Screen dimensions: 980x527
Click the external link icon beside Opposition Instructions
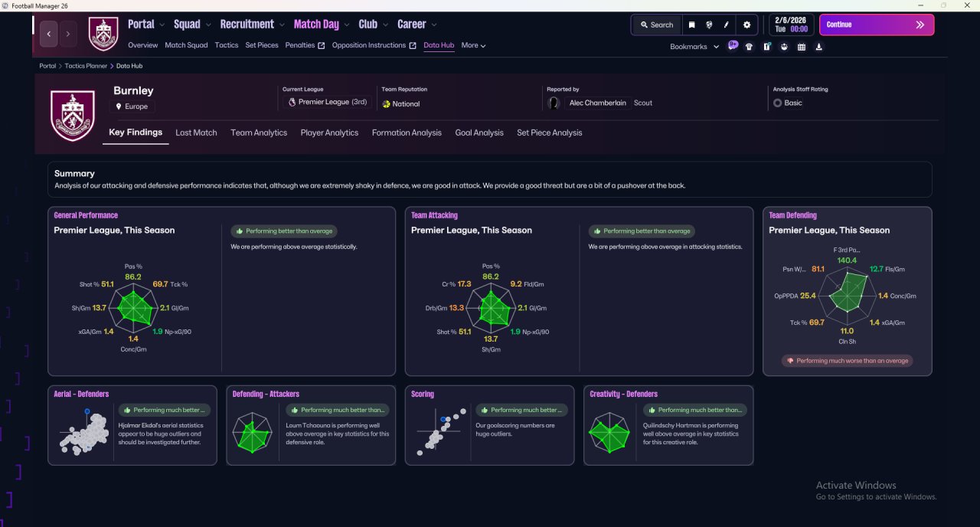pyautogui.click(x=413, y=45)
